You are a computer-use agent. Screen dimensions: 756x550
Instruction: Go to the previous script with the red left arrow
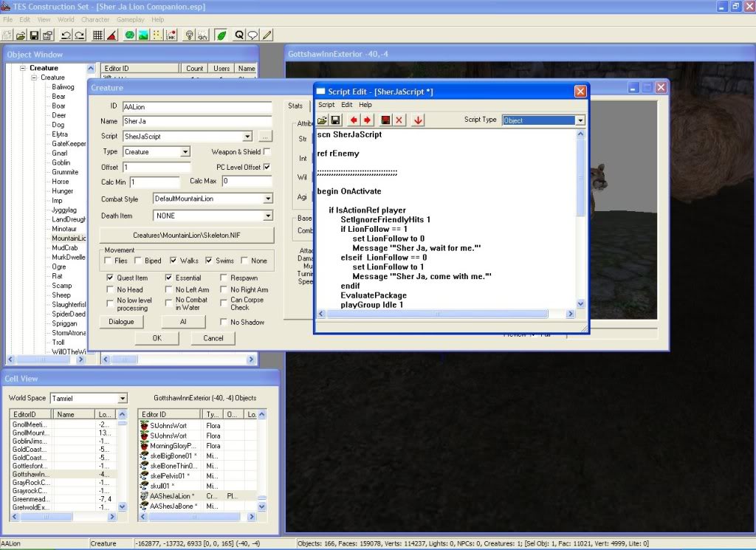pos(354,120)
